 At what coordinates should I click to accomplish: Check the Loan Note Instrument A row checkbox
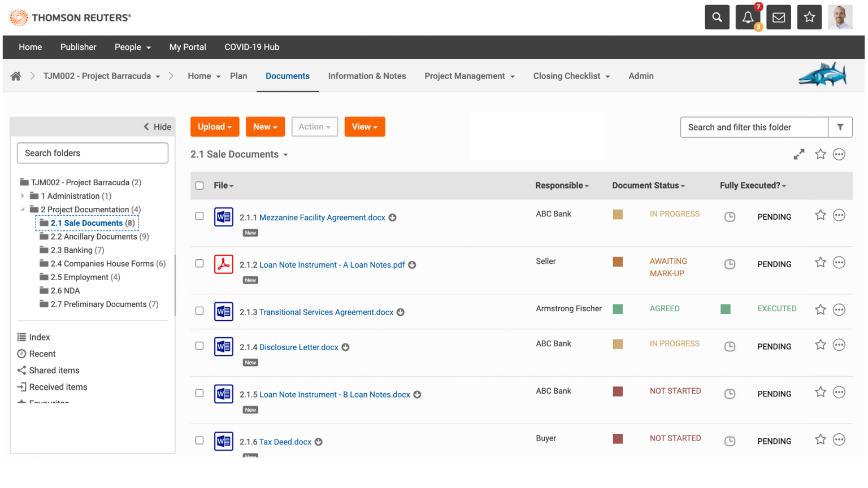click(x=199, y=264)
